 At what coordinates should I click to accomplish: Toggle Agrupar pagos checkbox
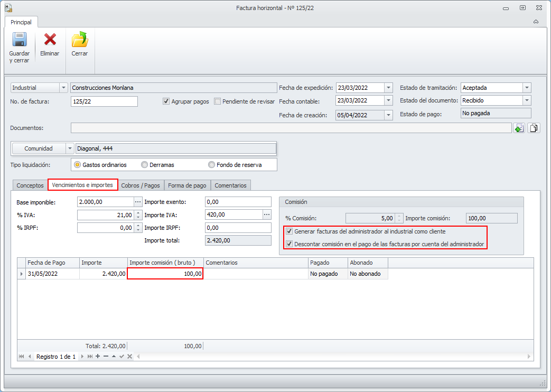(x=166, y=101)
